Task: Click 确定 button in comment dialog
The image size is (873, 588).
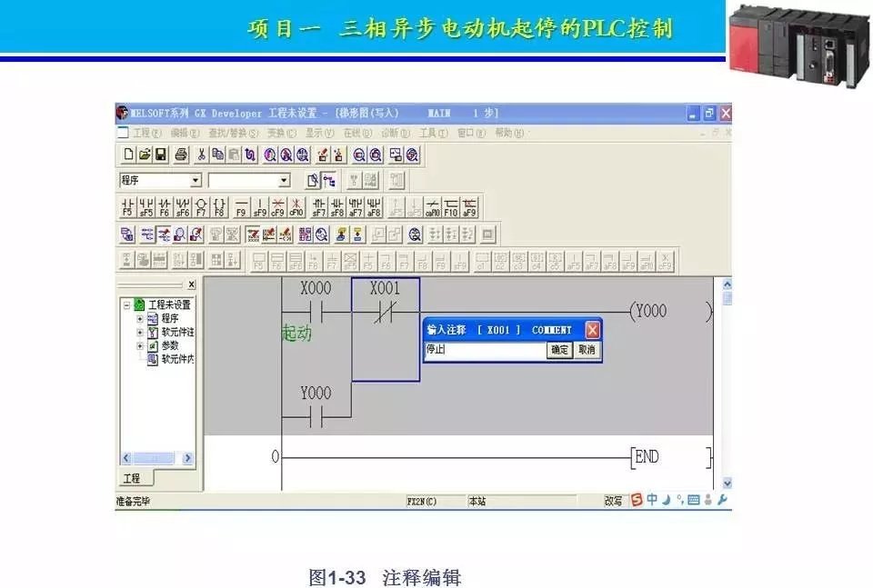Action: click(x=559, y=350)
